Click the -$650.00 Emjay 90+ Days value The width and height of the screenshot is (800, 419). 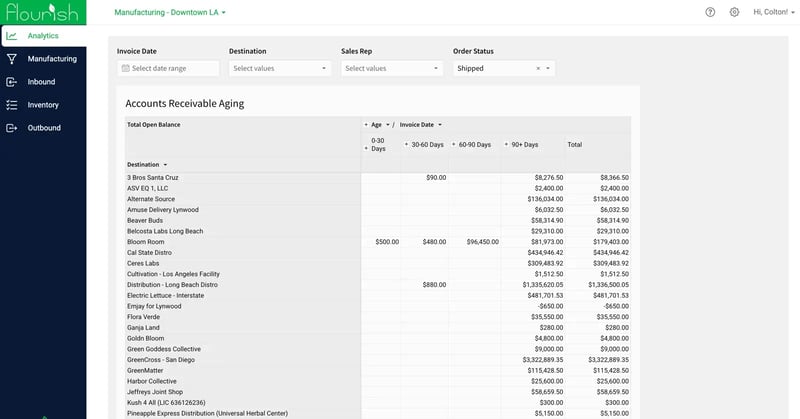click(x=551, y=306)
